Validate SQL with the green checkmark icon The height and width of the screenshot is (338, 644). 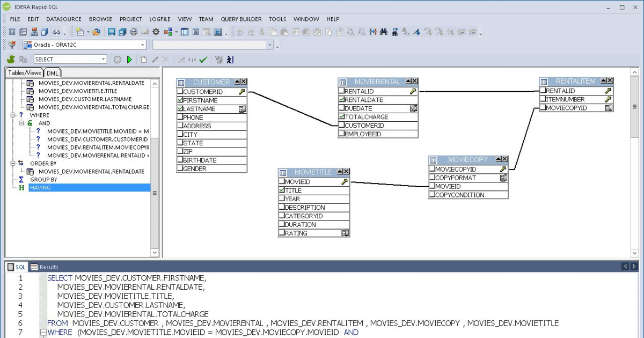(x=203, y=59)
